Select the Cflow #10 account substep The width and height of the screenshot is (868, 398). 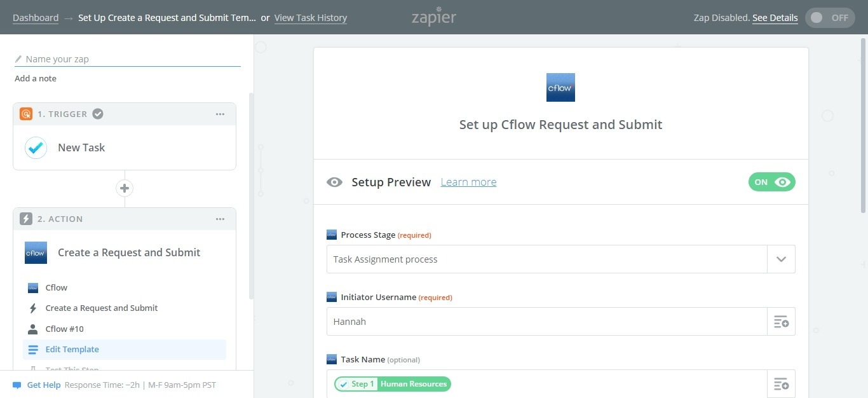click(x=125, y=329)
